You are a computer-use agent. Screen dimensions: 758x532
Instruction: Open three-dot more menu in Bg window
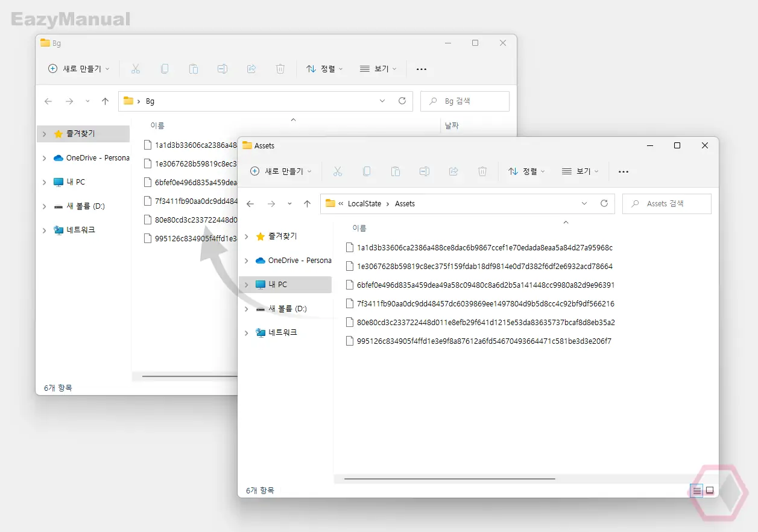tap(422, 69)
